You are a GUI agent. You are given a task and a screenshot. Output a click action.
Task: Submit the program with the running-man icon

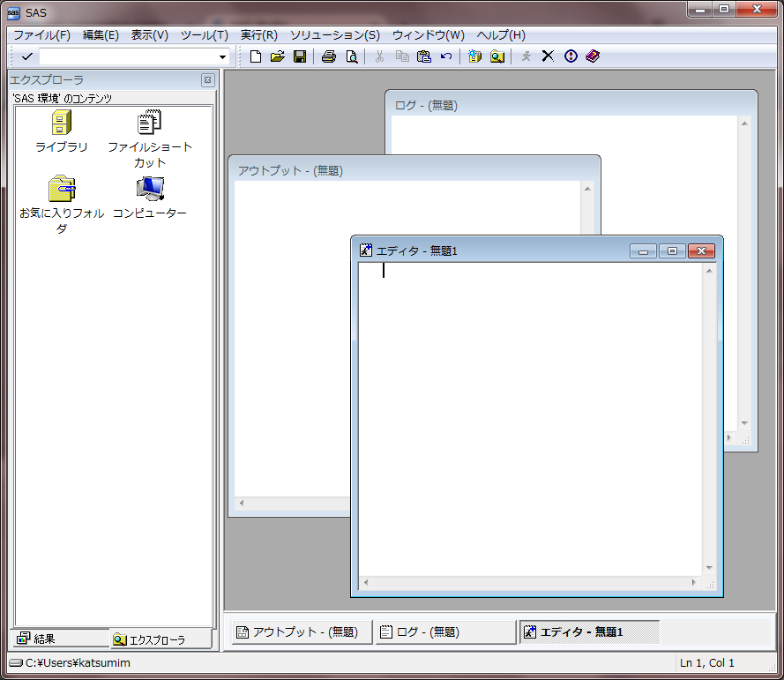(x=526, y=56)
